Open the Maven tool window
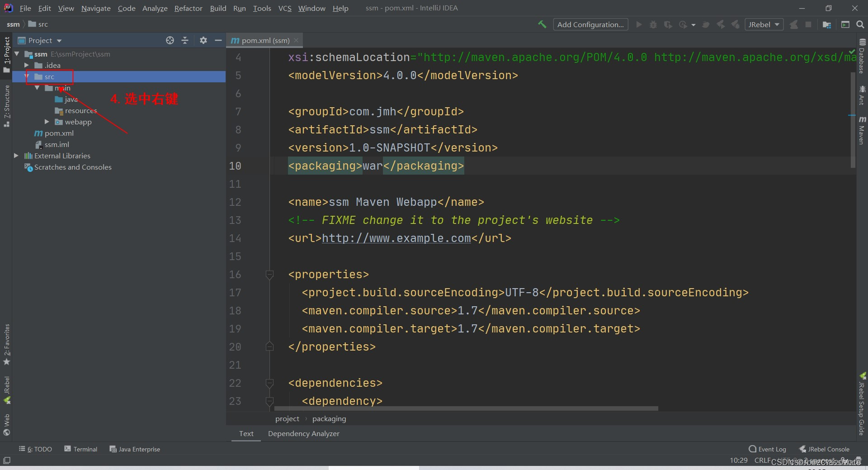The width and height of the screenshot is (868, 470). coord(862,130)
